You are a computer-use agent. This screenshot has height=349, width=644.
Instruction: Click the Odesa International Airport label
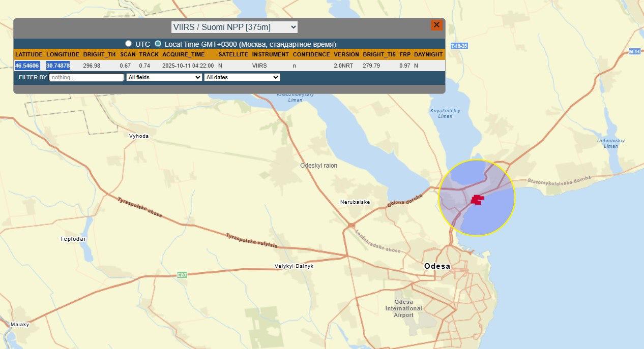point(403,308)
